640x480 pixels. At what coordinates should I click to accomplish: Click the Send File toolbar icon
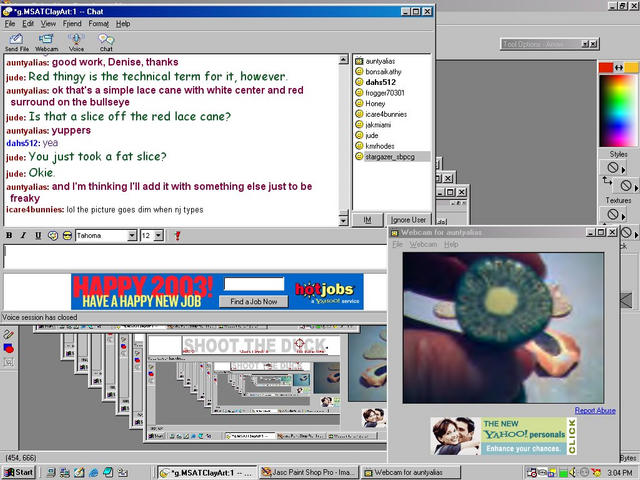[16, 42]
